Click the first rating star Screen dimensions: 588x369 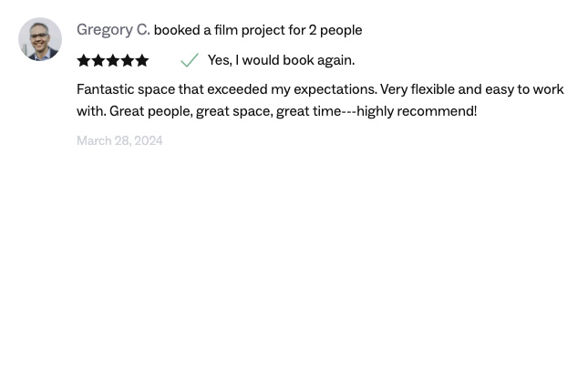tap(84, 61)
